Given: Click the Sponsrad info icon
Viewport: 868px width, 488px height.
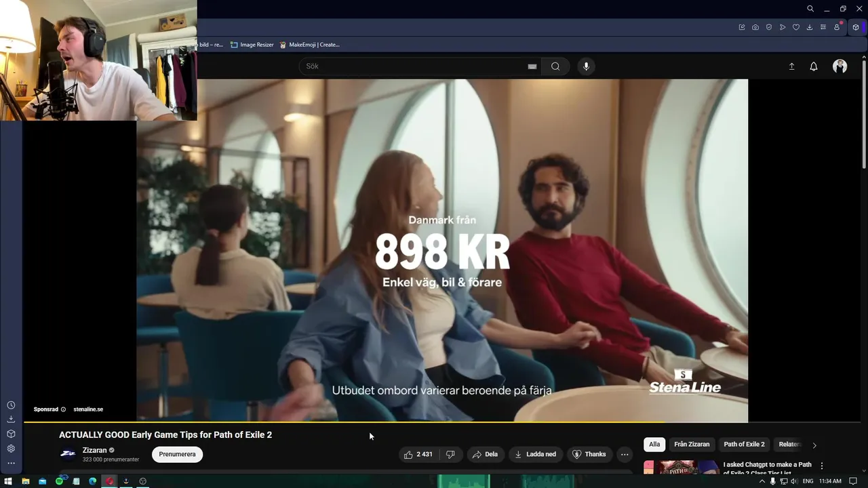Looking at the screenshot, I should click(x=64, y=409).
